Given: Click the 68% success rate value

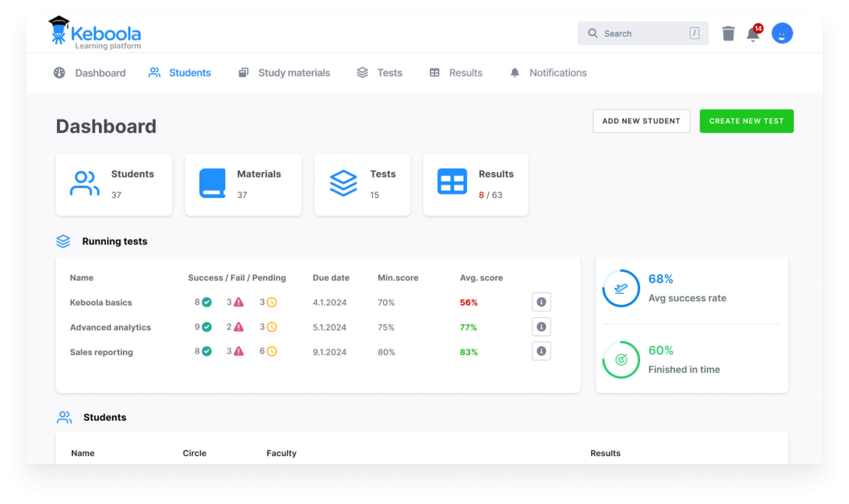Looking at the screenshot, I should 661,279.
